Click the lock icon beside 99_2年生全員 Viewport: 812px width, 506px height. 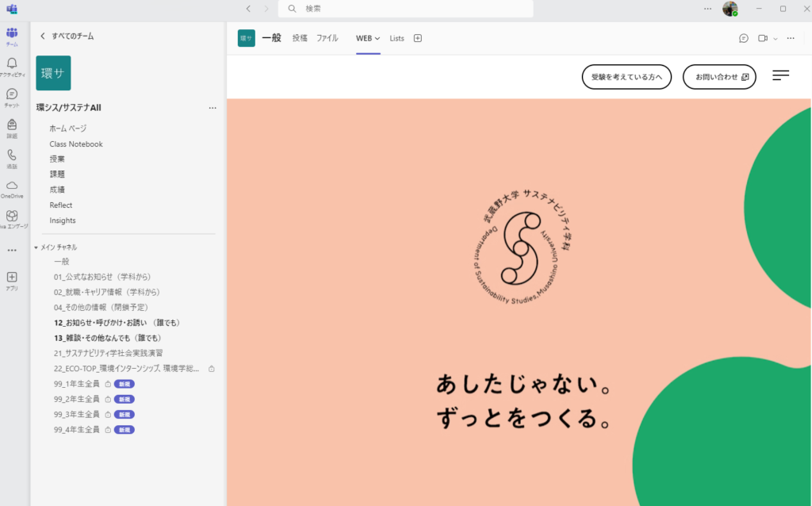108,399
